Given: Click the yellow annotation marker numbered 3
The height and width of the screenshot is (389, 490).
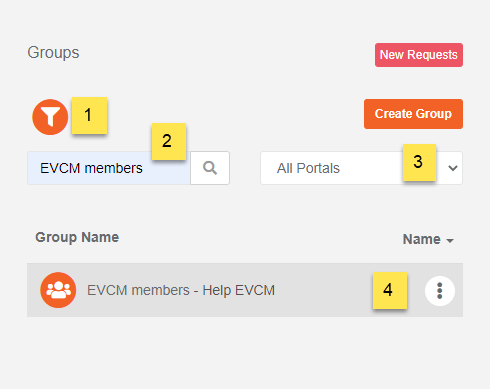Looking at the screenshot, I should coord(419,162).
